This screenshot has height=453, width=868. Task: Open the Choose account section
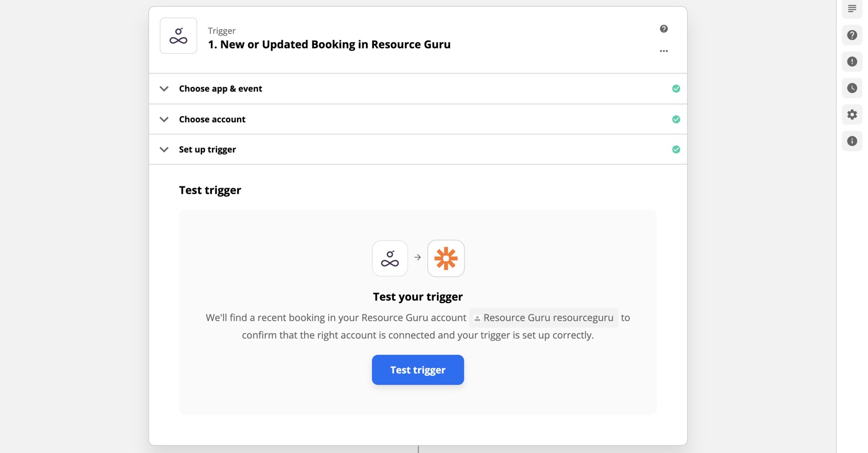click(x=418, y=119)
